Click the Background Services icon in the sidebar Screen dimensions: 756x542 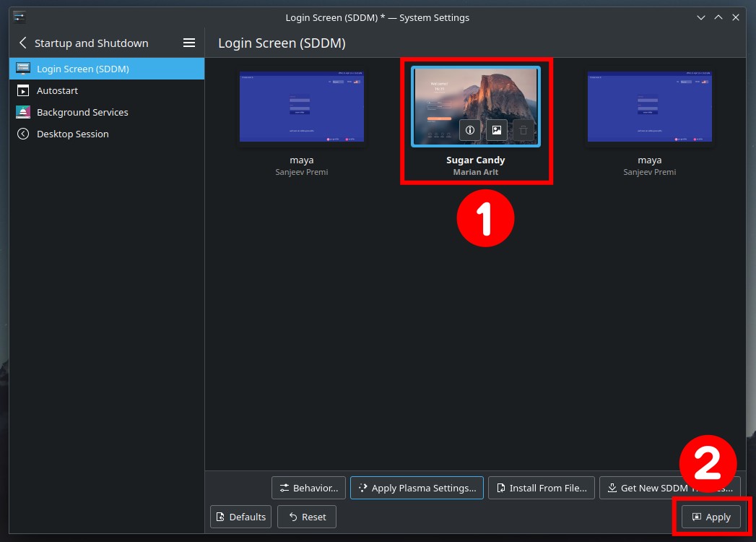click(22, 112)
